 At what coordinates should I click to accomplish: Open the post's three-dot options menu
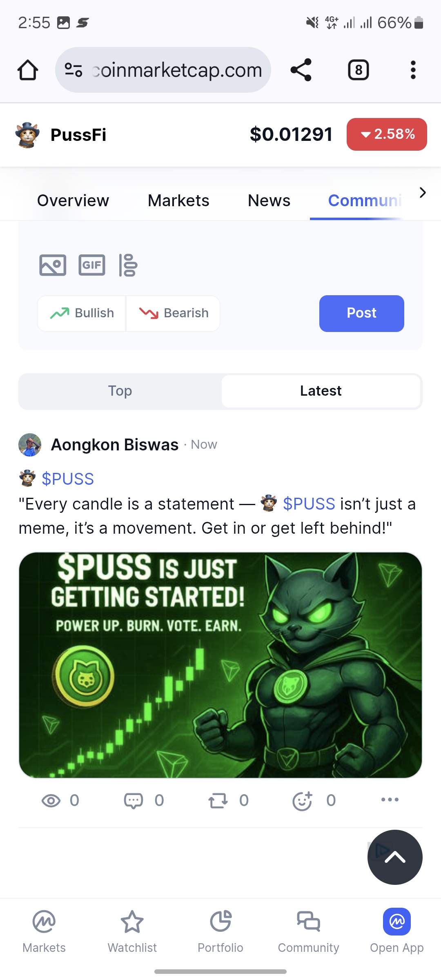tap(390, 800)
